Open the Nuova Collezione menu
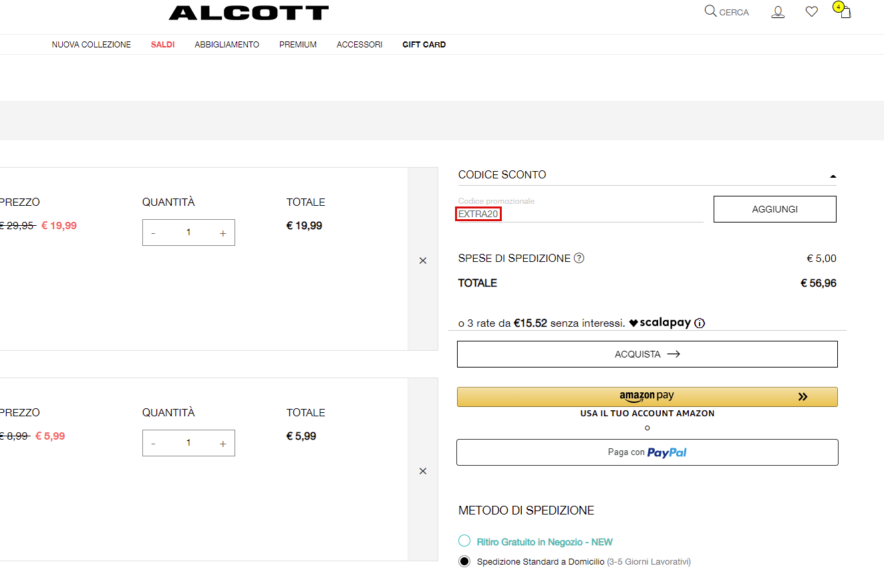 pyautogui.click(x=92, y=45)
